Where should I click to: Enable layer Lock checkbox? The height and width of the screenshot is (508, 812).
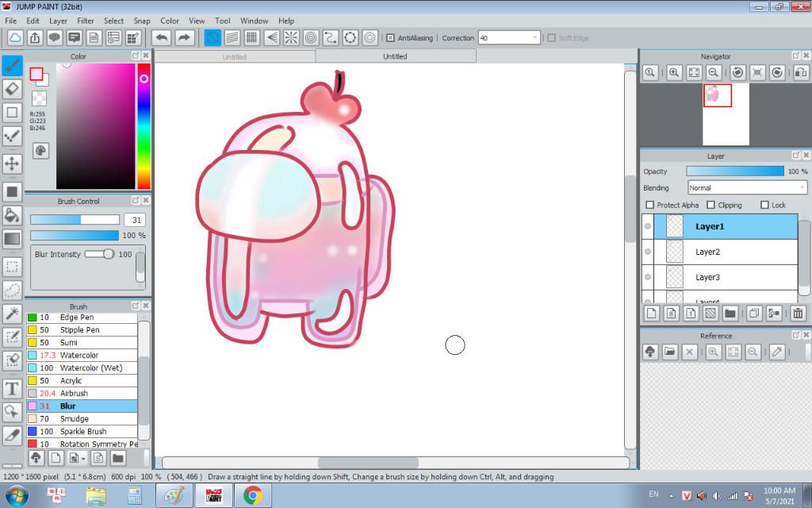click(x=764, y=205)
